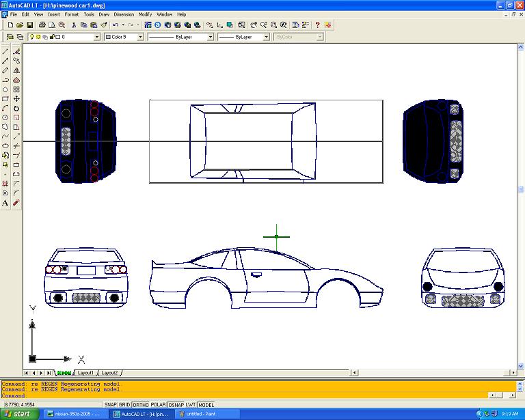Select the Rectangle draw tool
The image size is (525, 420).
coord(5,98)
